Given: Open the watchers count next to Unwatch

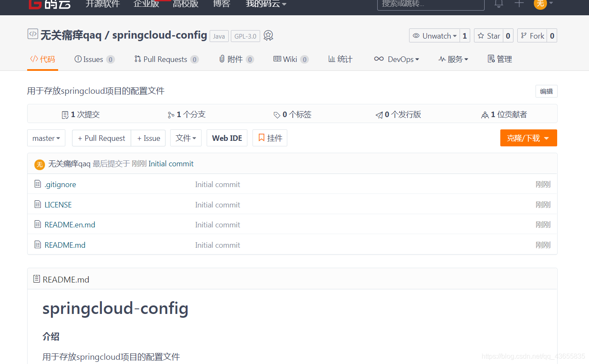Looking at the screenshot, I should 465,36.
